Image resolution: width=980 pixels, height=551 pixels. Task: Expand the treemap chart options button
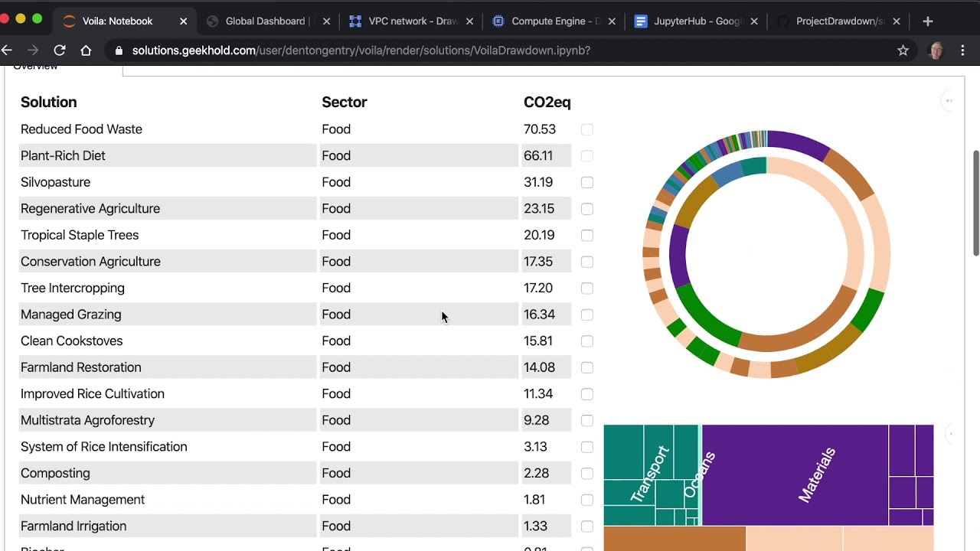click(951, 434)
